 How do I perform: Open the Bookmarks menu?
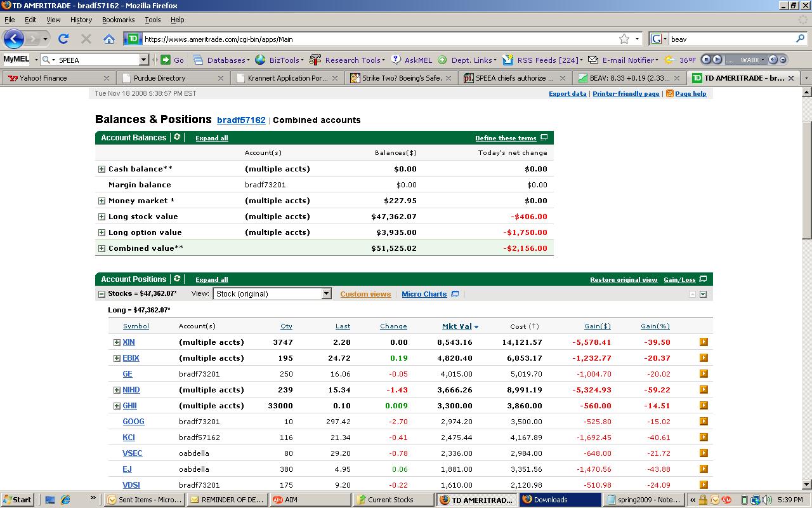[118, 20]
